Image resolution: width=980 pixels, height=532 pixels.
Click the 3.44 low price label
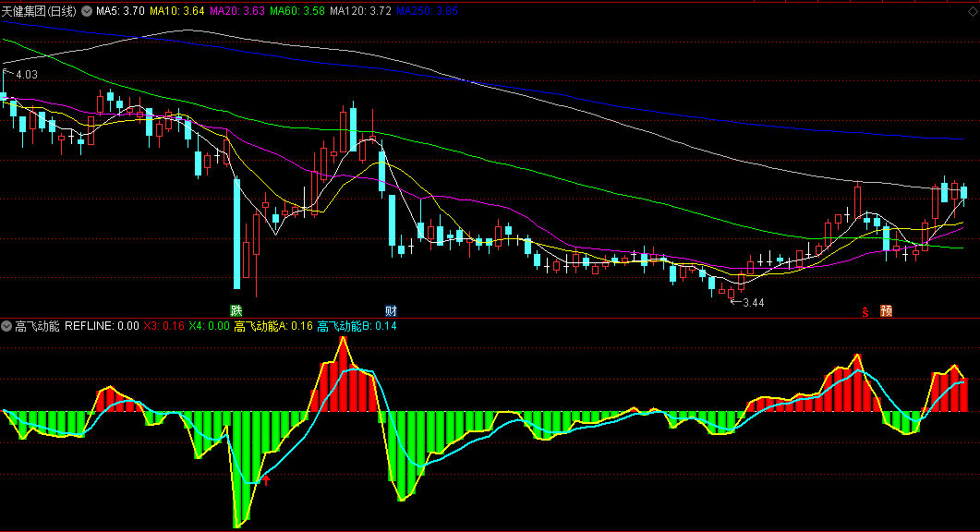point(753,303)
